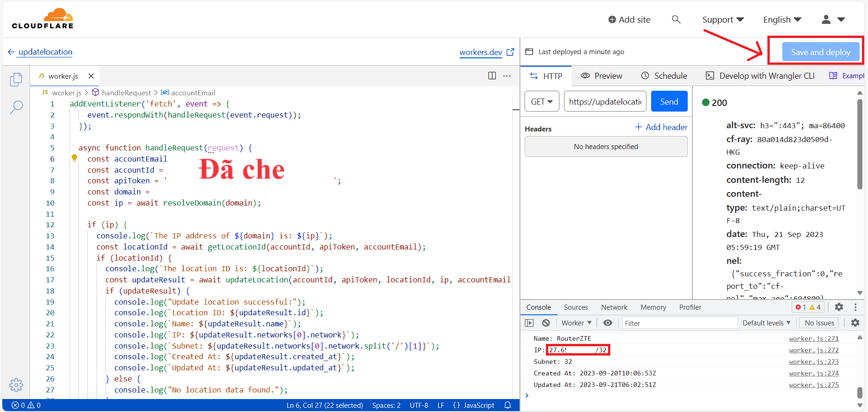Expand the Support dropdown
The width and height of the screenshot is (868, 412).
(x=723, y=19)
